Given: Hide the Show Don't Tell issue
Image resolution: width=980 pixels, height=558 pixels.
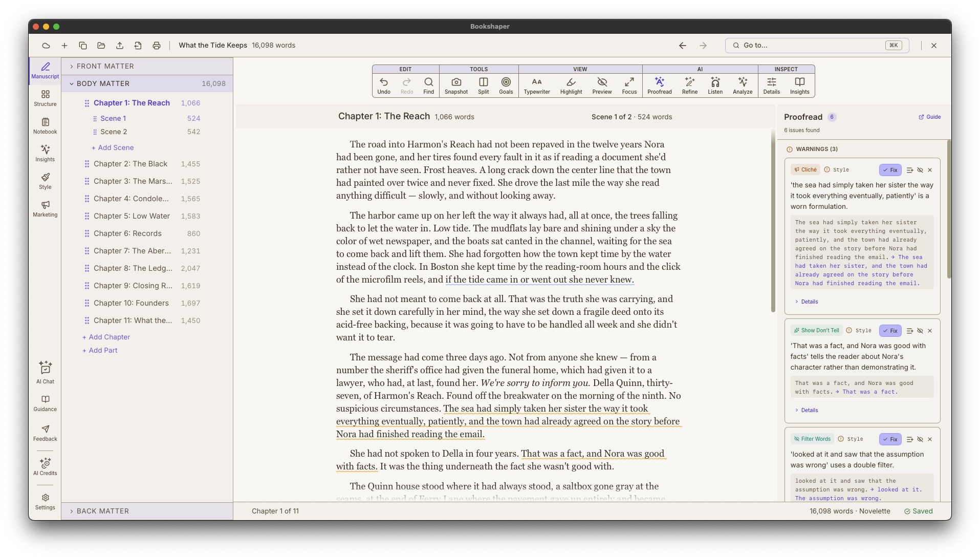Looking at the screenshot, I should pyautogui.click(x=920, y=331).
